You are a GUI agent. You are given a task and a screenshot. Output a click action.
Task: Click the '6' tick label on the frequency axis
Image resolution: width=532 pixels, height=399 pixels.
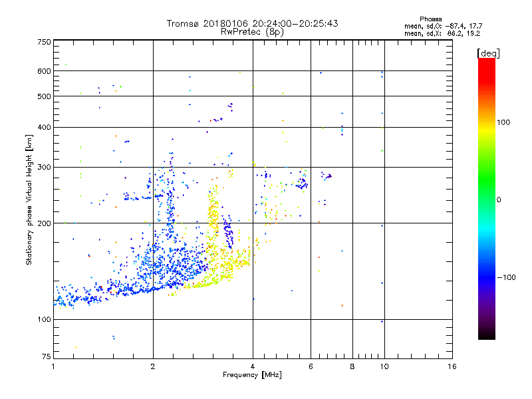[x=311, y=366]
